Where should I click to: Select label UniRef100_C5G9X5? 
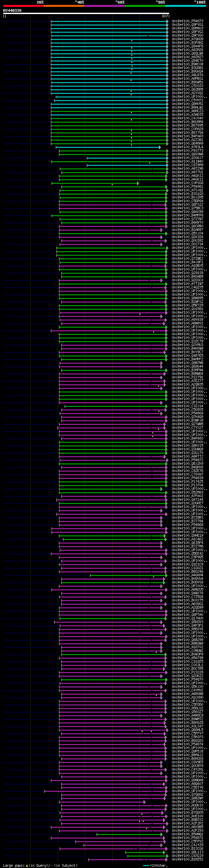[187, 410]
